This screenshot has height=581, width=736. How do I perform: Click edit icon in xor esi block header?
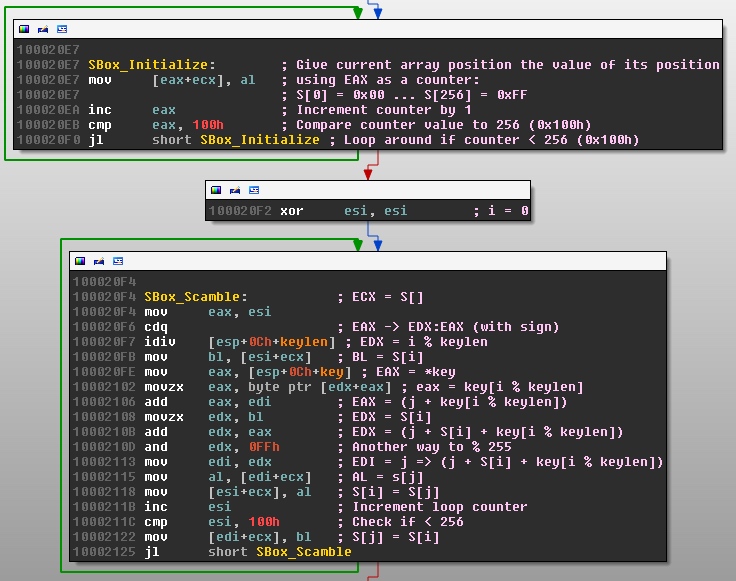pyautogui.click(x=235, y=190)
